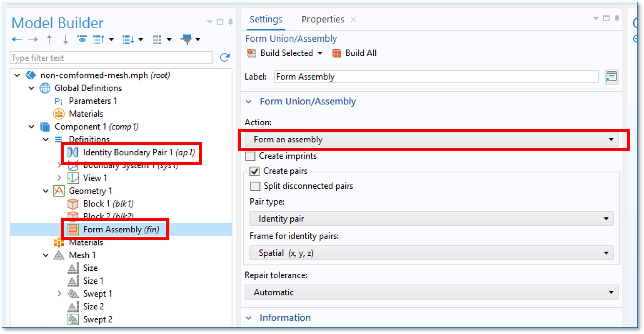Click the Previous Node back arrow icon
The image size is (644, 334).
pos(17,39)
